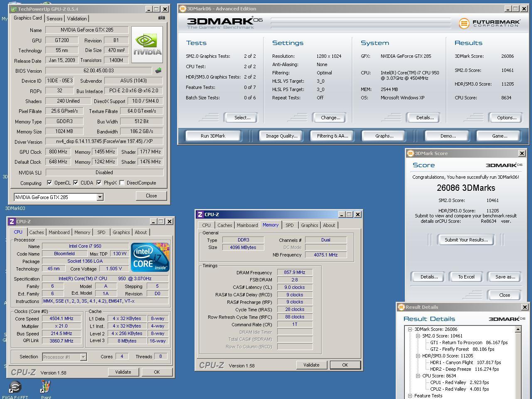532x399 pixels.
Task: Click the GPU Clock value 800 MHz
Action: [x=58, y=152]
